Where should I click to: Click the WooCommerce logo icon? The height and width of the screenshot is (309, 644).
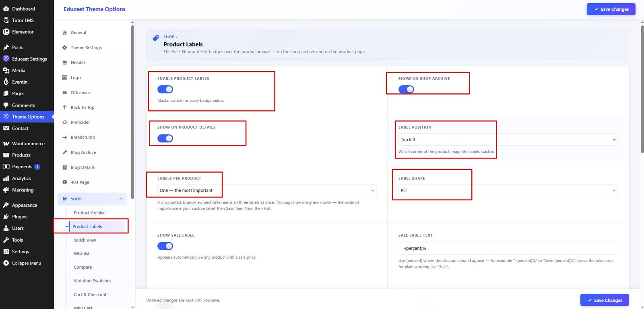click(x=6, y=144)
